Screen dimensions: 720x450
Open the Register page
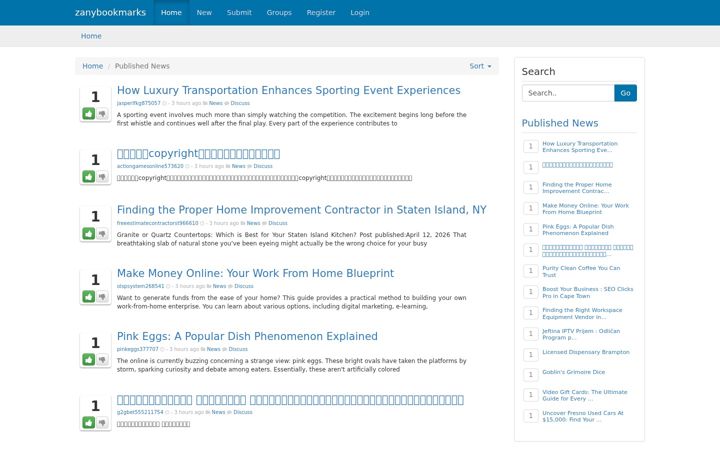tap(321, 12)
